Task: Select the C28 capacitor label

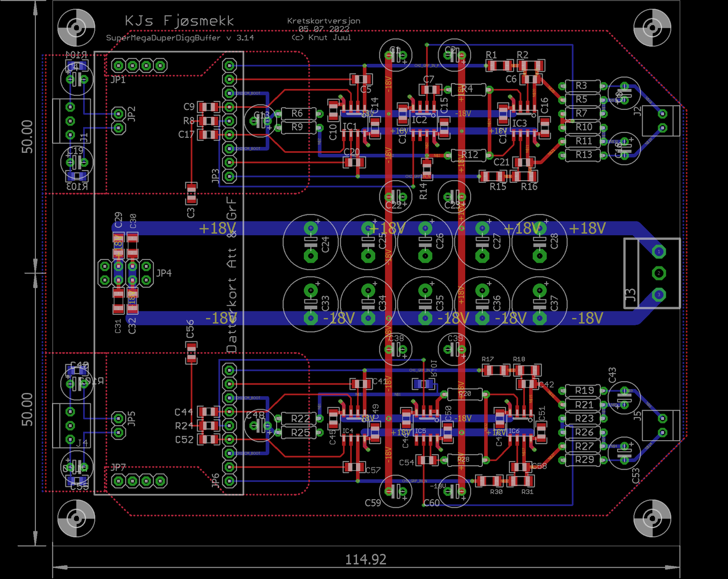Action: click(x=554, y=241)
